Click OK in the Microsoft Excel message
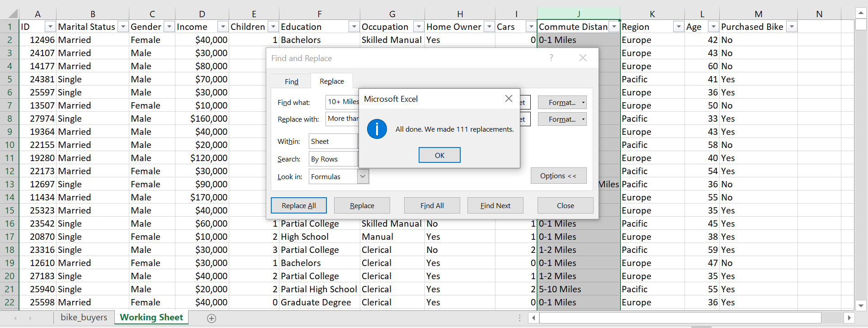Viewport: 868px width, 328px height. pos(439,155)
